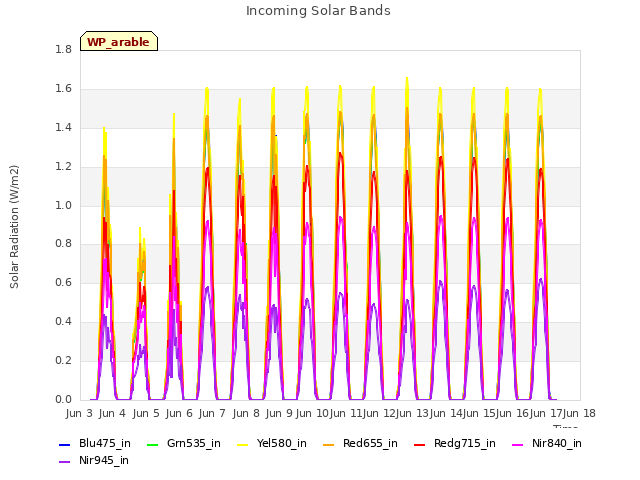Select the Redg715_in legend entry
This screenshot has width=640, height=480.
tap(455, 443)
